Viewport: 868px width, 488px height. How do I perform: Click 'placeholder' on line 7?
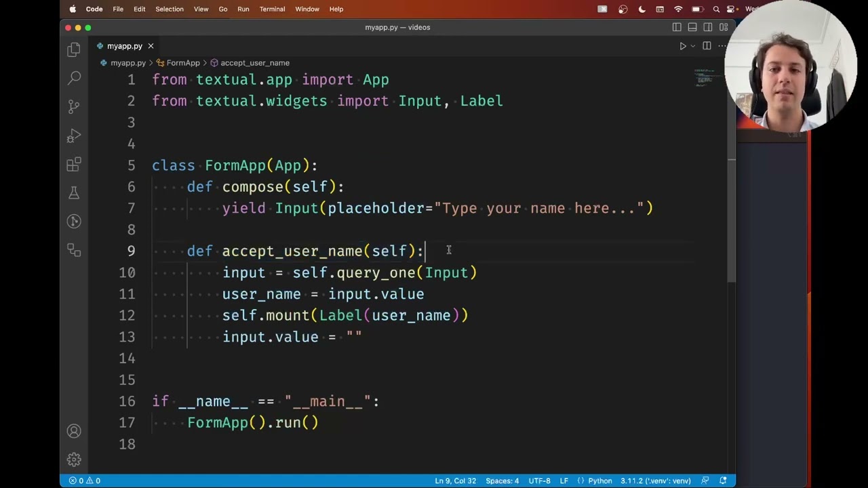[x=376, y=208]
